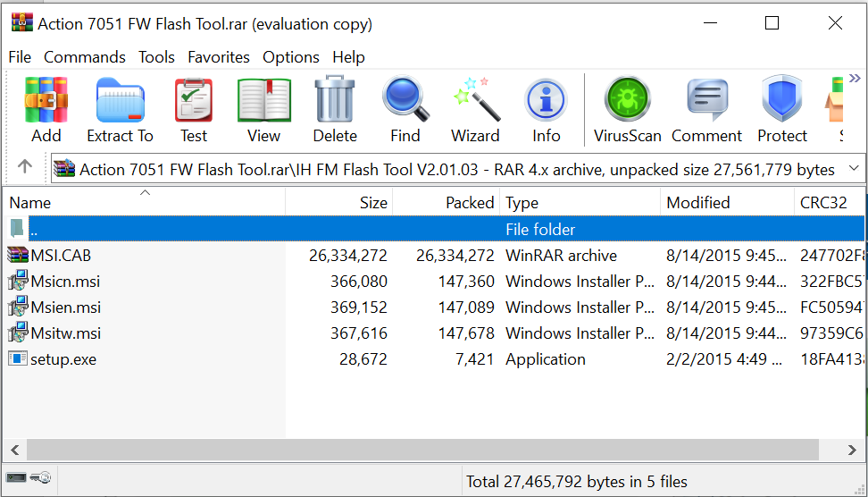Open the Comment tool

click(x=707, y=110)
